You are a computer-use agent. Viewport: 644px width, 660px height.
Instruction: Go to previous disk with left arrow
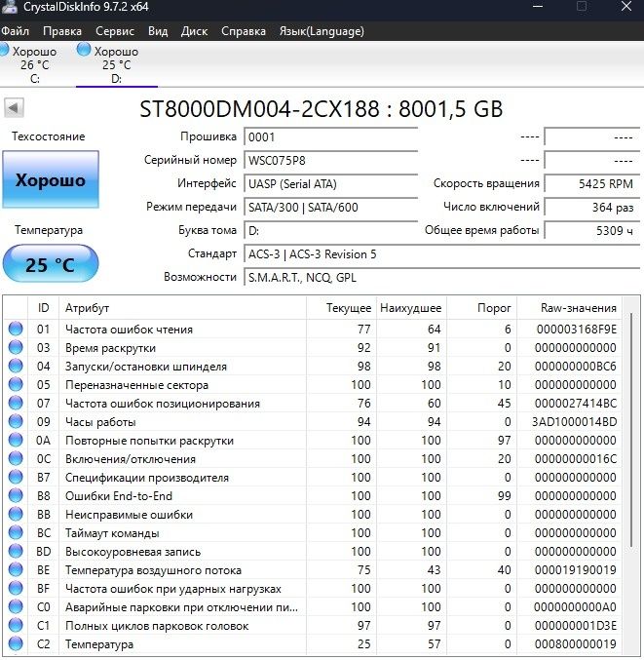14,108
